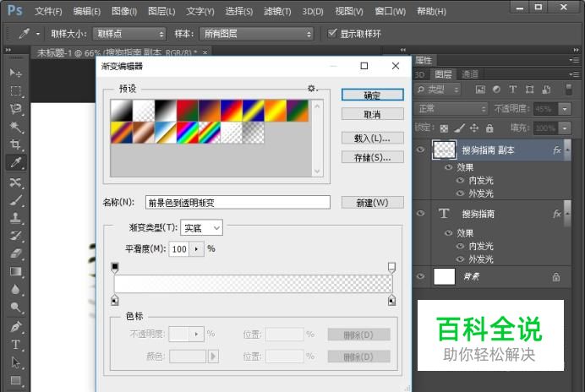
Task: Click 存储(S)... button
Action: coord(372,157)
